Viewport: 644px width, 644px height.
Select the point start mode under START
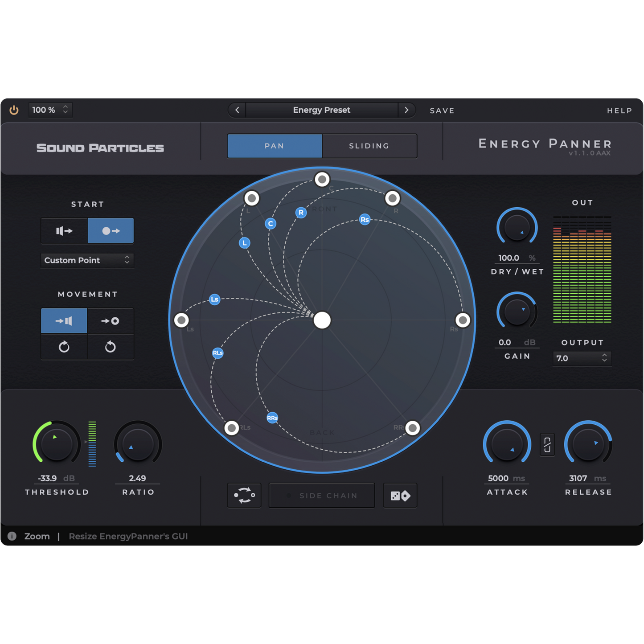coord(110,230)
